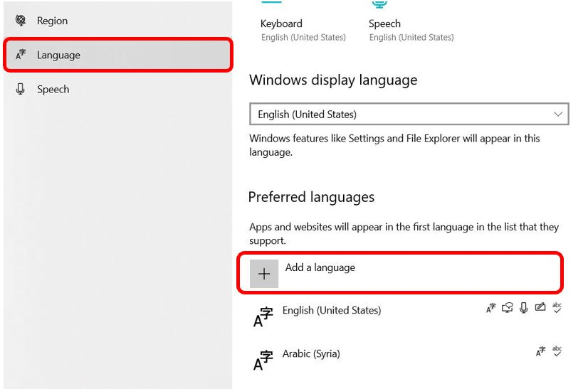The height and width of the screenshot is (389, 588).
Task: Click the text-to-speech icon on English row
Action: (508, 308)
